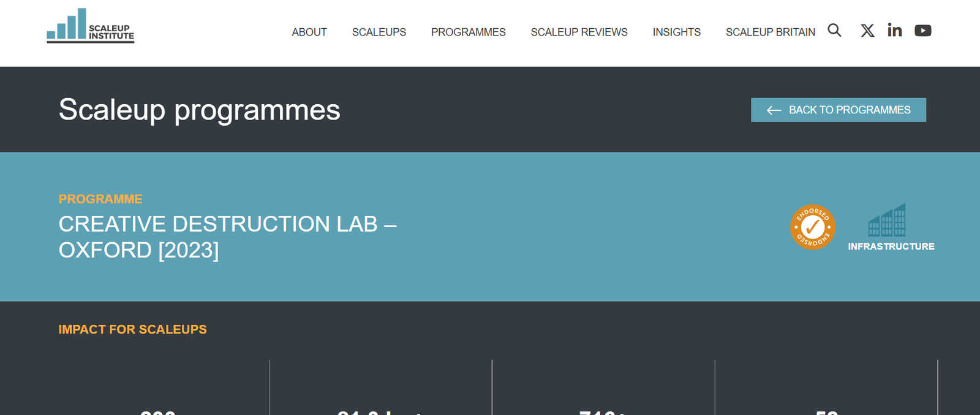Open the LinkedIn icon link

894,31
